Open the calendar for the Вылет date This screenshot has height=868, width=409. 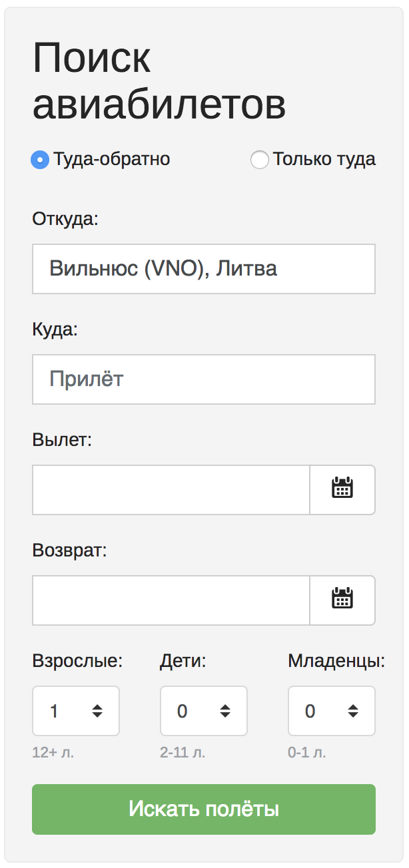click(x=342, y=490)
